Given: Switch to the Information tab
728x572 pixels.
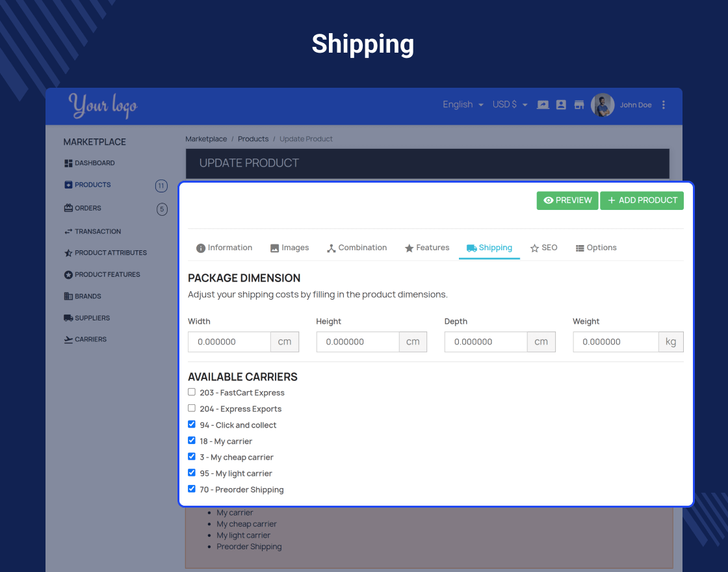Looking at the screenshot, I should (x=224, y=248).
